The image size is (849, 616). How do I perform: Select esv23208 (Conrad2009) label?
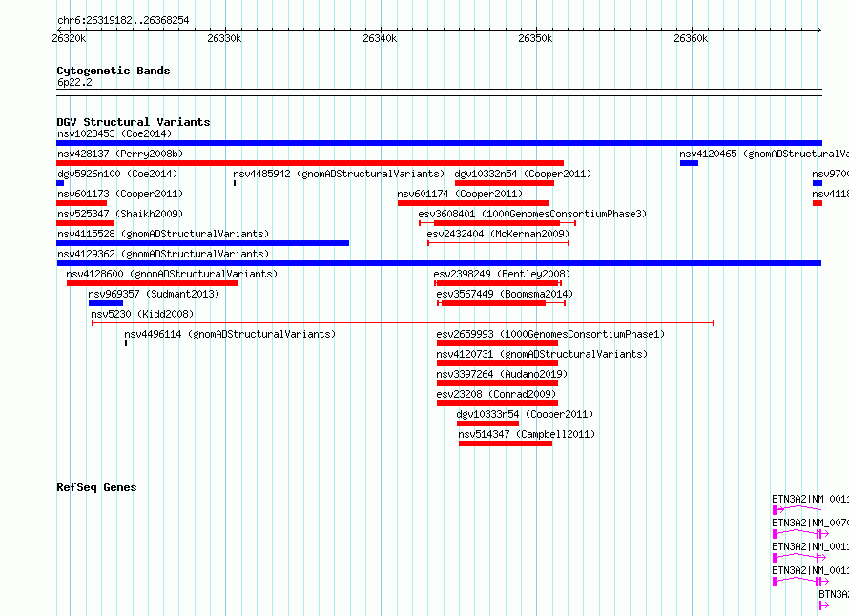(x=496, y=394)
